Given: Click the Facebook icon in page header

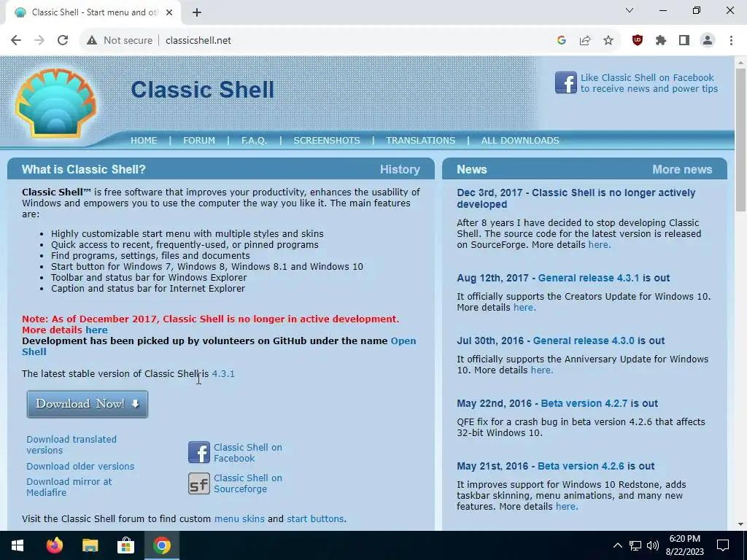Looking at the screenshot, I should tap(565, 83).
